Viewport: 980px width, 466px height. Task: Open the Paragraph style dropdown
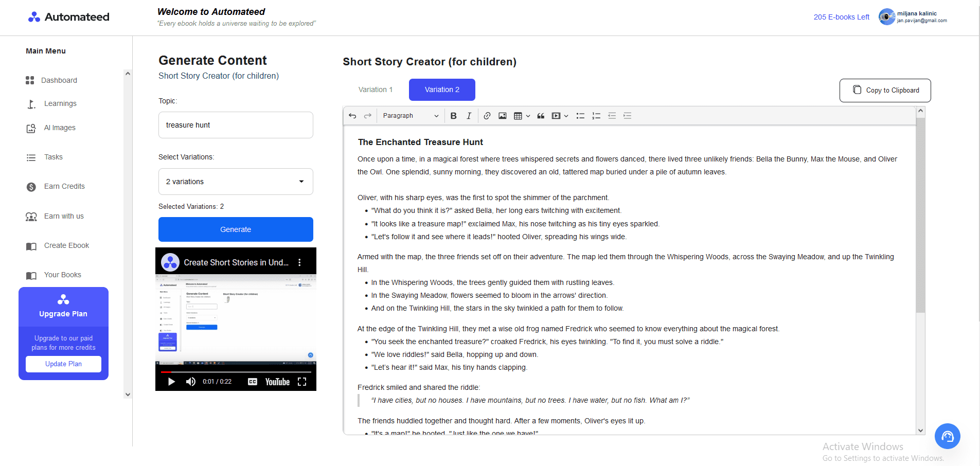click(410, 116)
